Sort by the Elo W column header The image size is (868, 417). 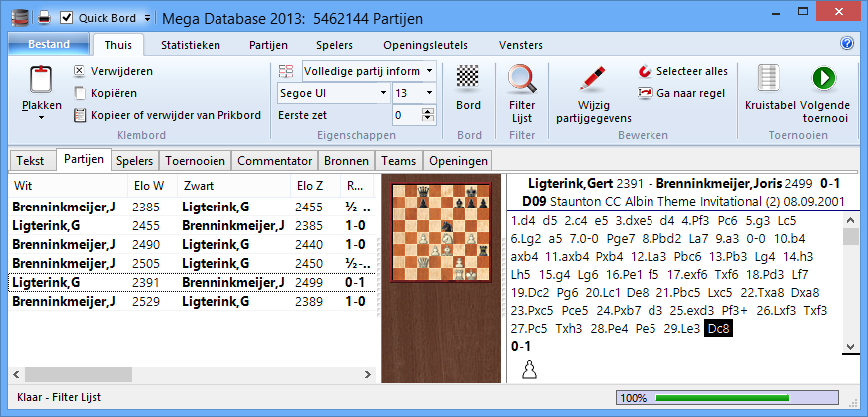coord(152,186)
